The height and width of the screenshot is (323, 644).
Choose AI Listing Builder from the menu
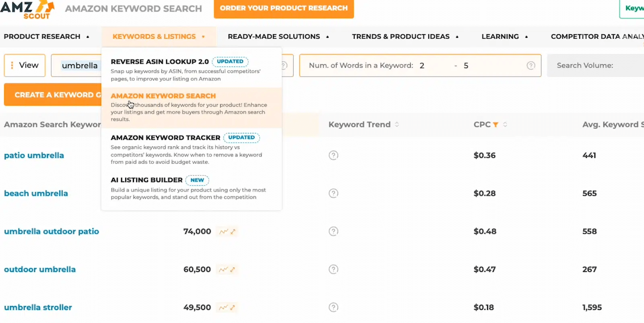click(147, 180)
